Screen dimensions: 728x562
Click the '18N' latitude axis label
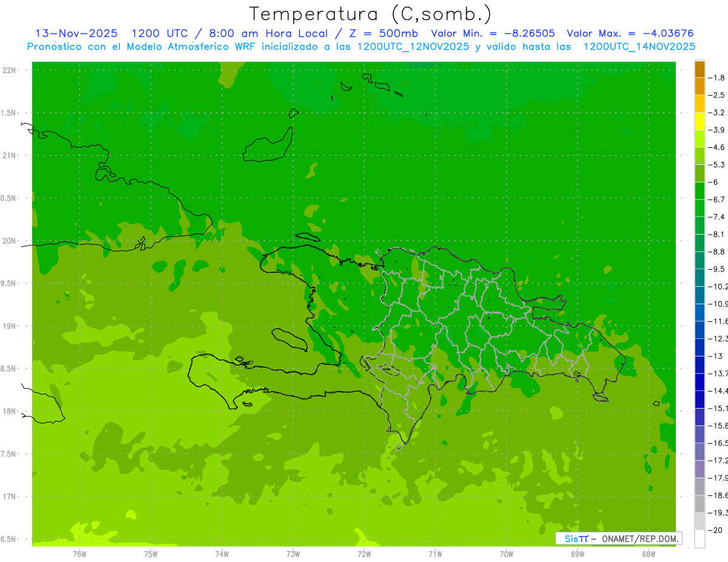[x=10, y=412]
